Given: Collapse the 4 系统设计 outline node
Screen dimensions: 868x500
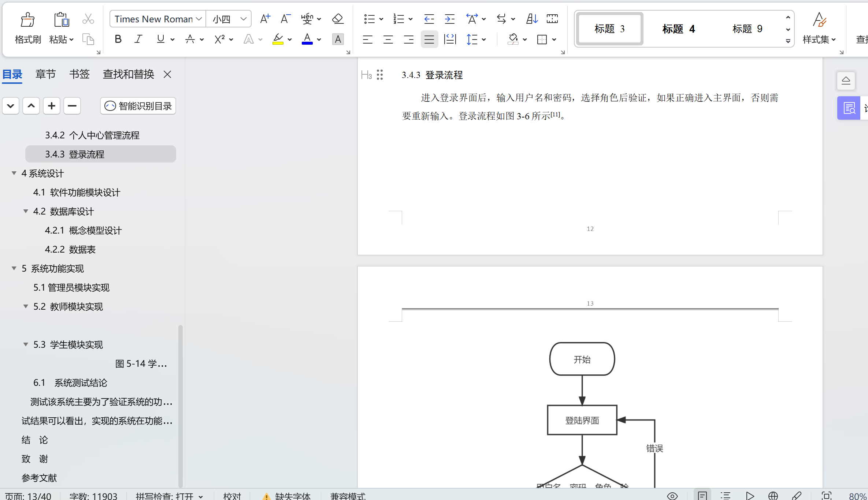Looking at the screenshot, I should [x=14, y=173].
